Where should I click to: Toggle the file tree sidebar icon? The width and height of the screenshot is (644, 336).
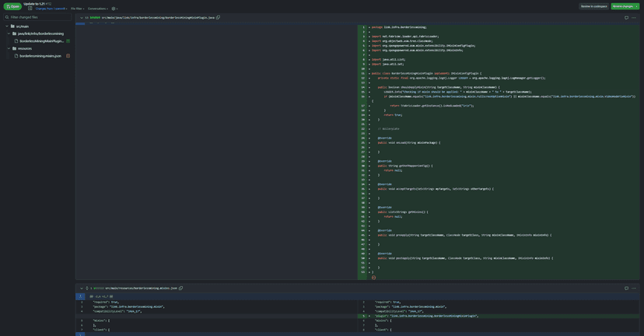tap(30, 9)
